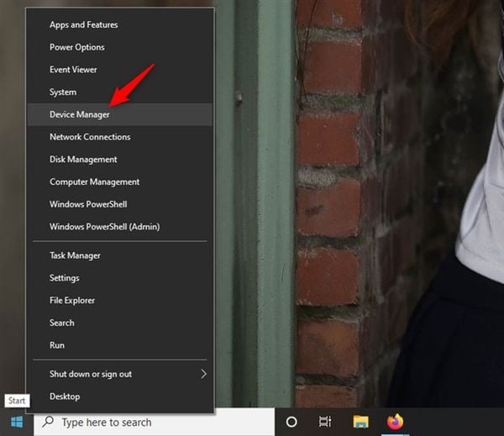The height and width of the screenshot is (436, 504).
Task: Launch Windows PowerShell (Admin)
Action: point(104,227)
